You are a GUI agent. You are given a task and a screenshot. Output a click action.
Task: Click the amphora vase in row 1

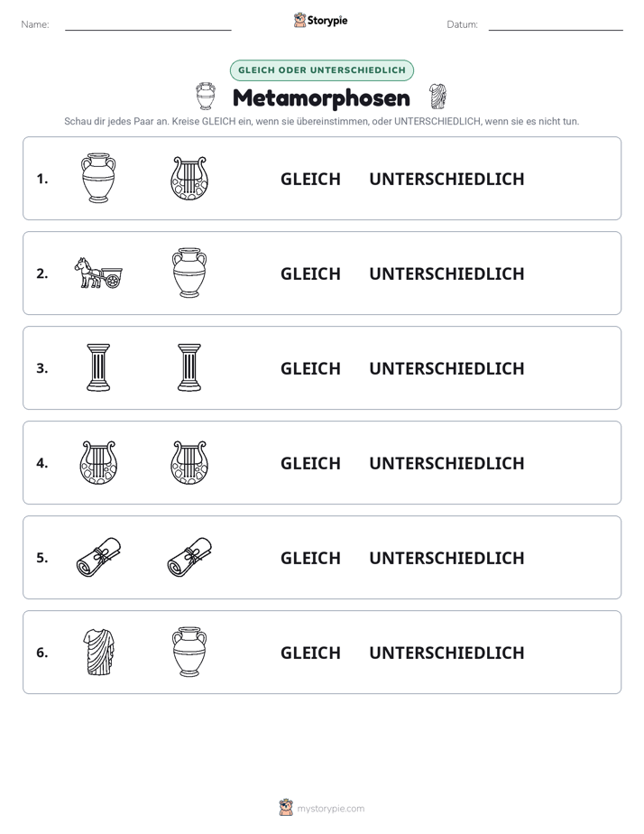(98, 178)
